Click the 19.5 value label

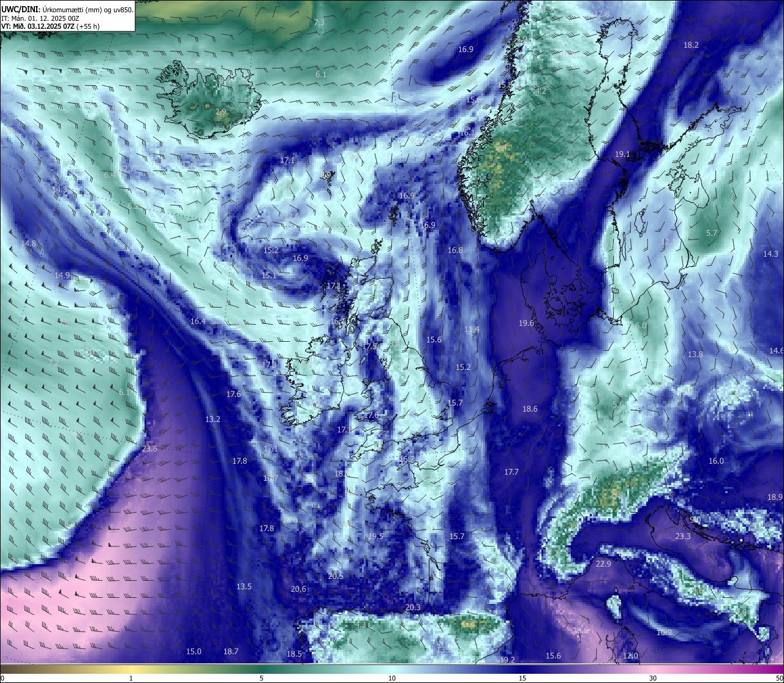coord(375,536)
